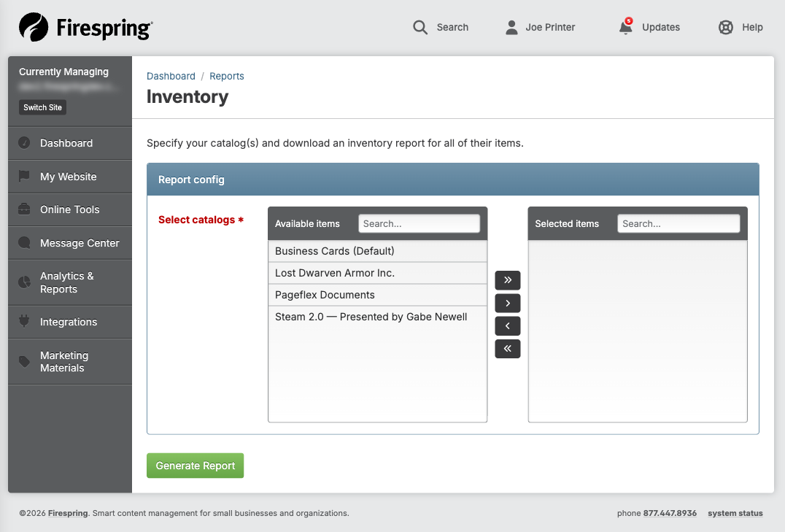Focus the Selected items search field
This screenshot has height=532, width=785.
[x=678, y=223]
